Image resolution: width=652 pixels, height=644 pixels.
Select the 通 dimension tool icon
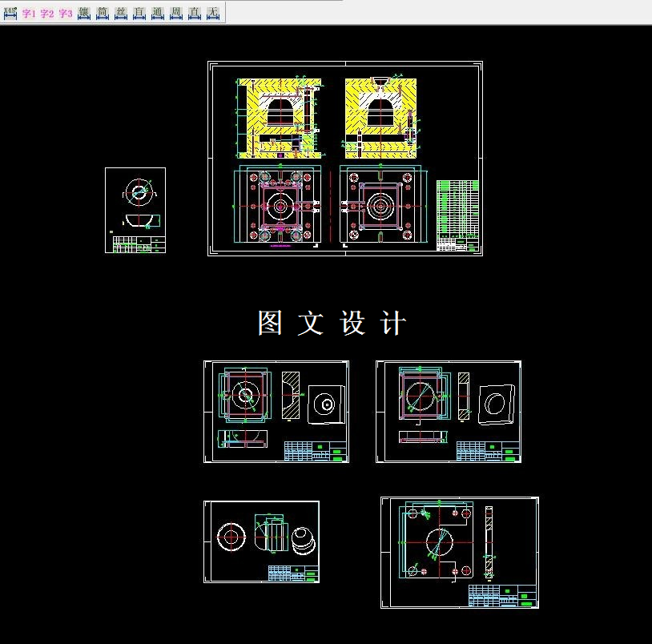(x=158, y=14)
